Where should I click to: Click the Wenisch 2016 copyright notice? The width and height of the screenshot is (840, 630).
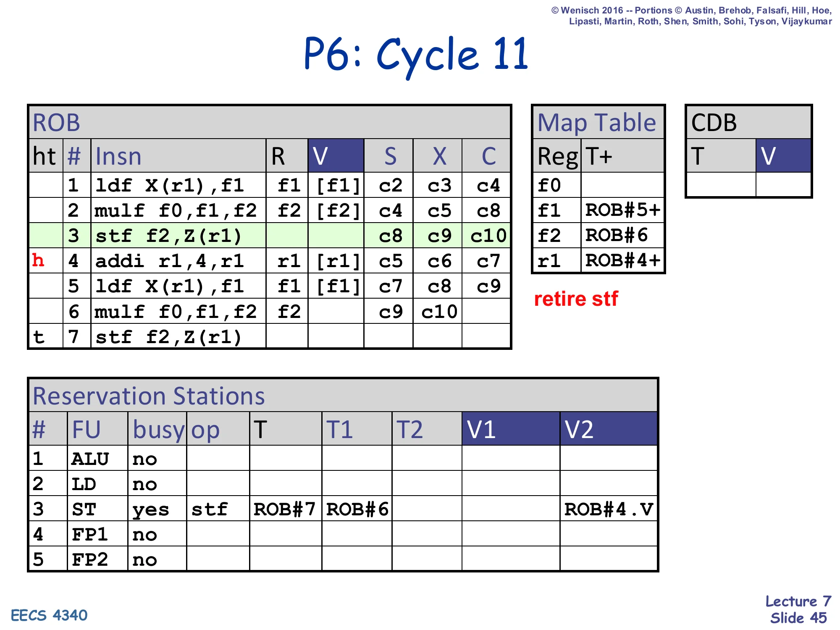click(692, 16)
